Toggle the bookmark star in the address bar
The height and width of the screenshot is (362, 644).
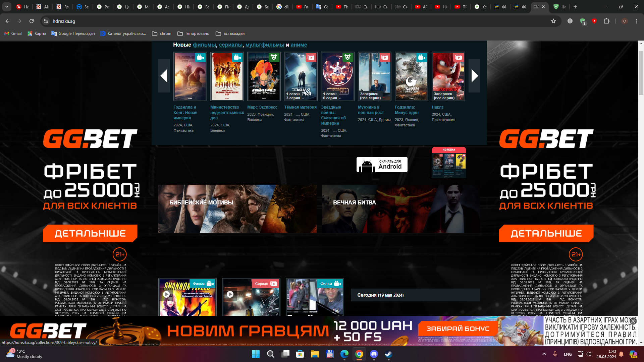[554, 21]
